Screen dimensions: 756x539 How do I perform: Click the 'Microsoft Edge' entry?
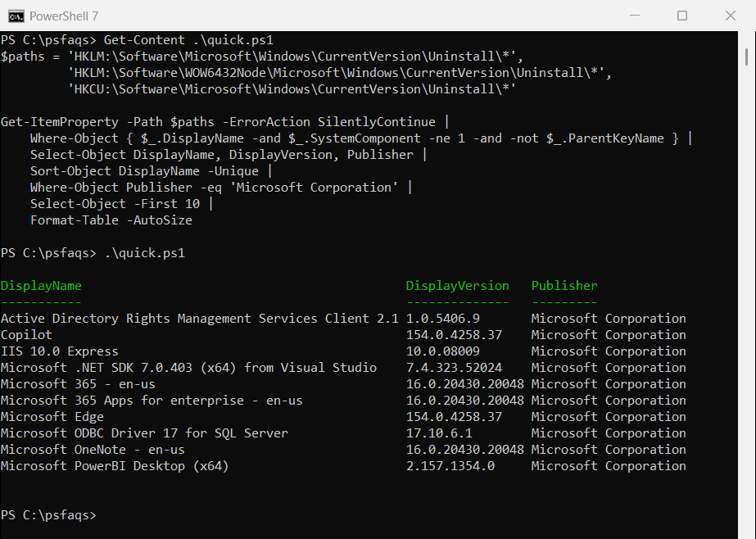(x=52, y=417)
